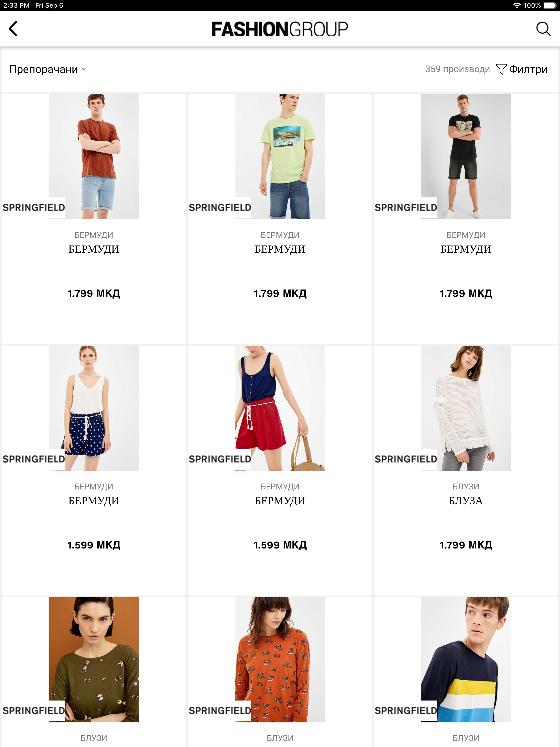View the black t-shirt and dark shorts photo
This screenshot has height=747, width=560.
[466, 156]
